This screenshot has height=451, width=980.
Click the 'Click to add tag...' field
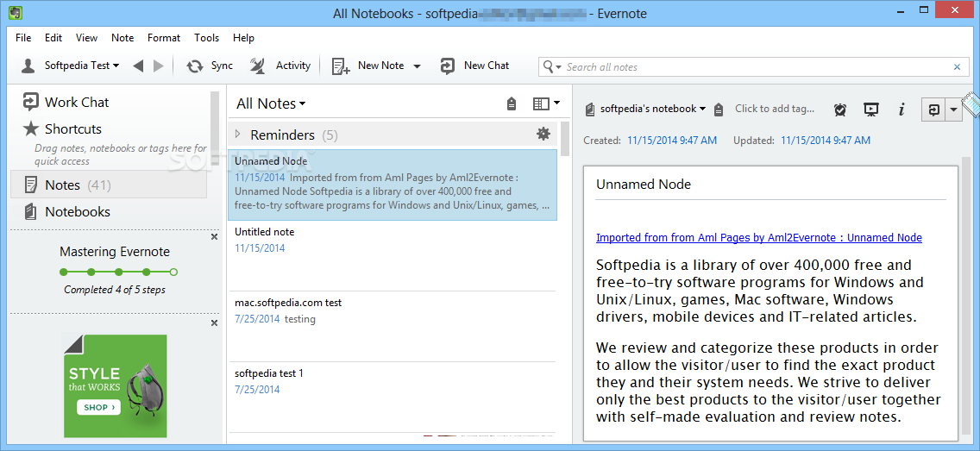click(775, 109)
